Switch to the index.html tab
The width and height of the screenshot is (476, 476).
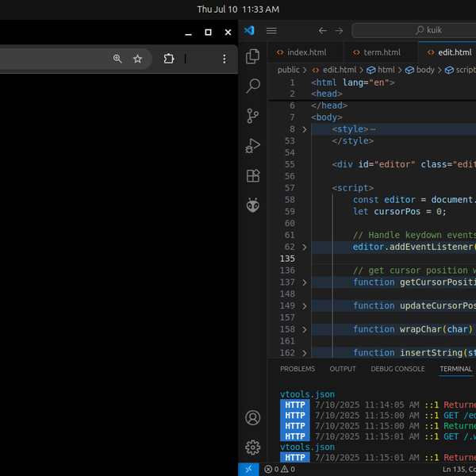pyautogui.click(x=305, y=52)
